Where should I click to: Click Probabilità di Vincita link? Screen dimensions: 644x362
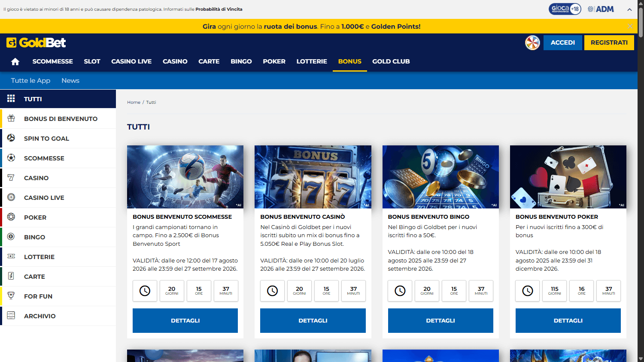click(219, 9)
